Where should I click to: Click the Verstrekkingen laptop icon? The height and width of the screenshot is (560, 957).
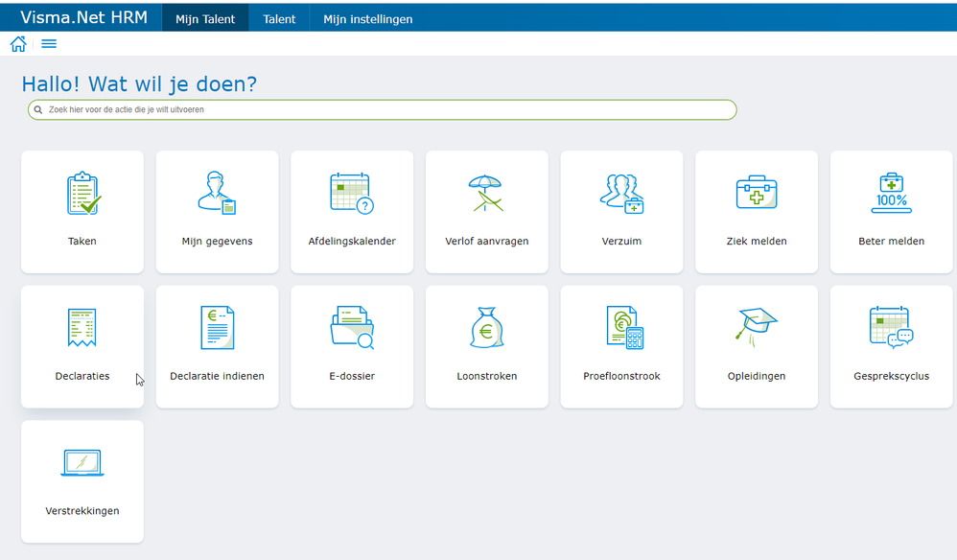tap(82, 463)
